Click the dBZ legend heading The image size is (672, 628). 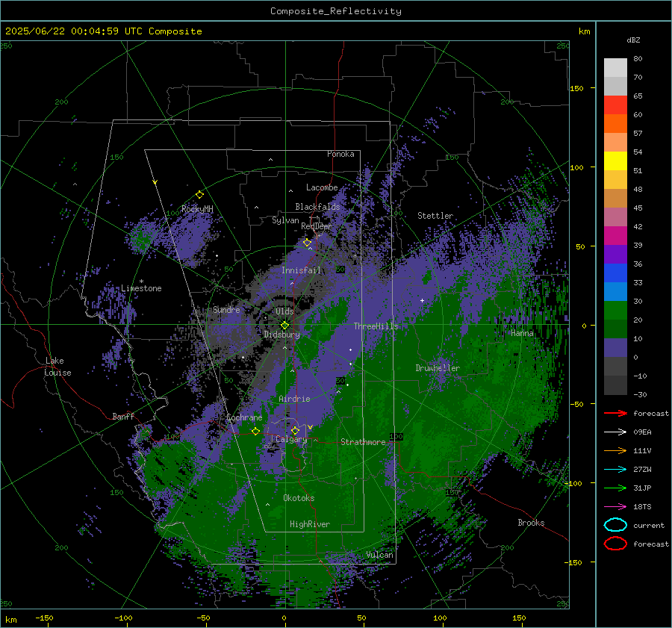633,40
